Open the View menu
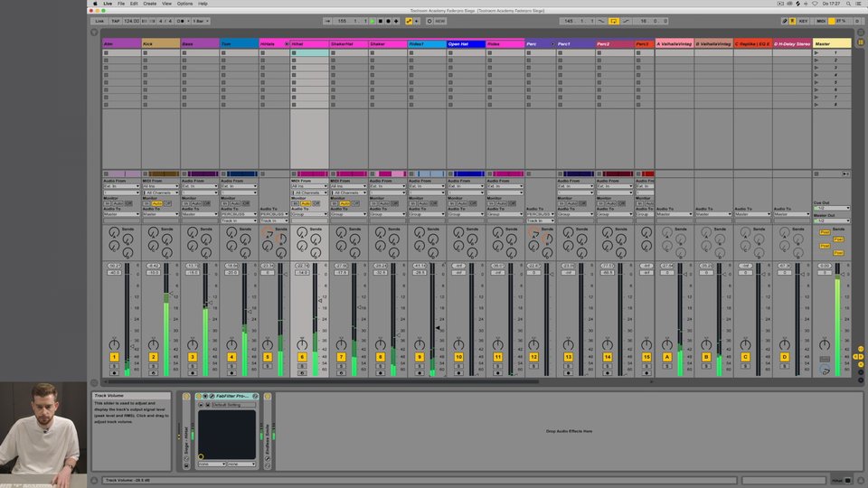 tap(166, 4)
